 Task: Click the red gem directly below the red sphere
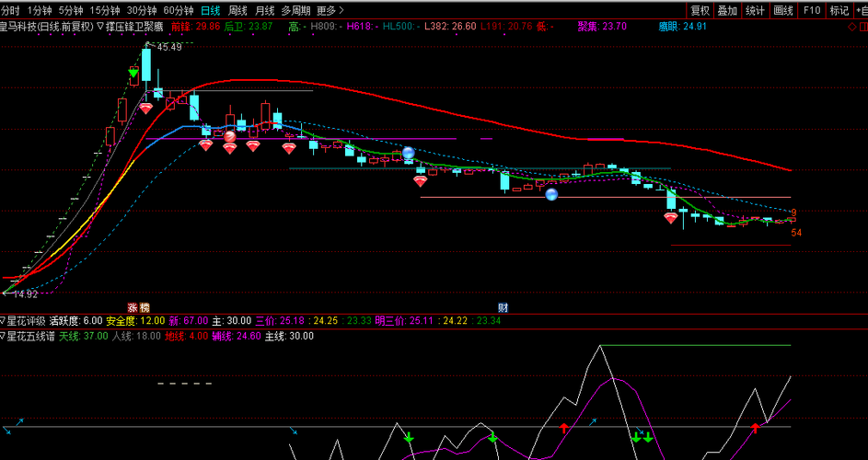point(230,148)
